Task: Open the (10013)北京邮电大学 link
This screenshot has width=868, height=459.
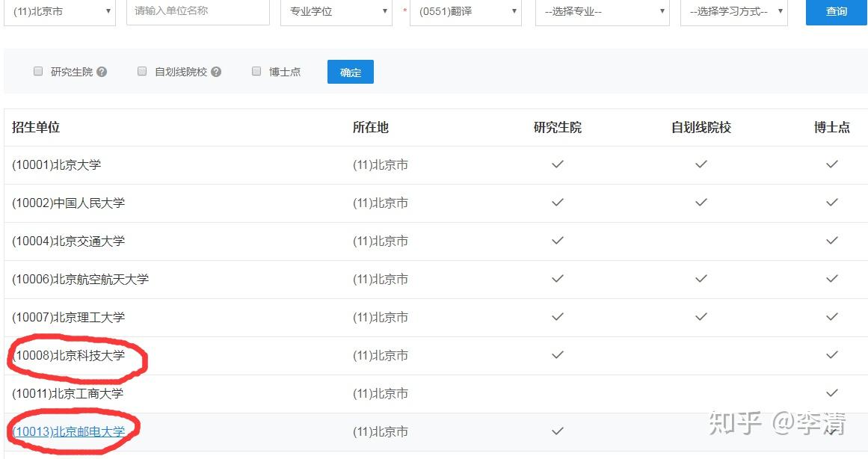Action: point(68,431)
